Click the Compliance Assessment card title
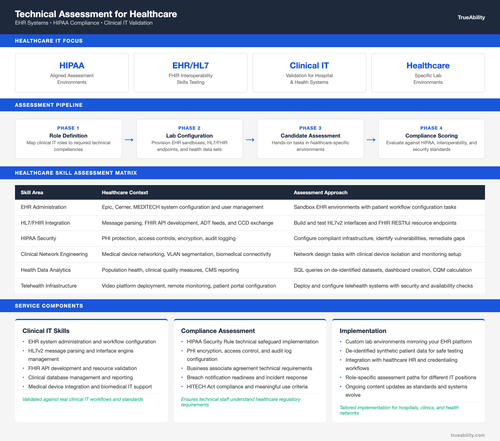This screenshot has height=441, width=500. (218, 331)
